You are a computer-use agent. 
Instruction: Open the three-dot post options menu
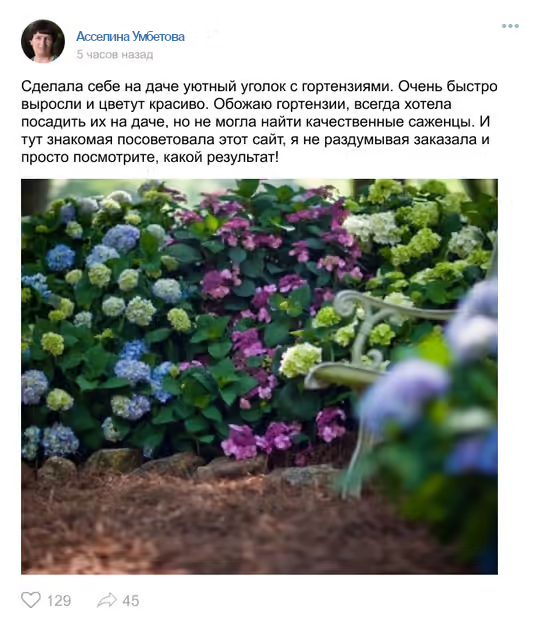tap(510, 26)
